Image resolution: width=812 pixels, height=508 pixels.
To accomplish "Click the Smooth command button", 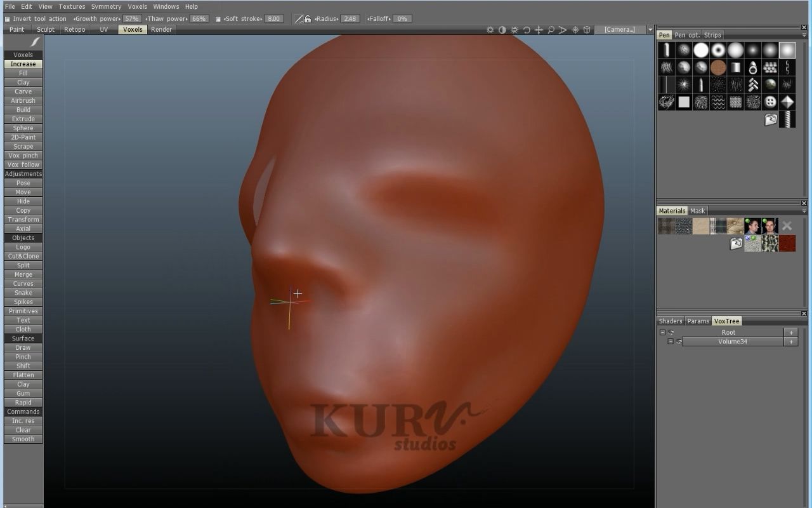I will point(23,439).
